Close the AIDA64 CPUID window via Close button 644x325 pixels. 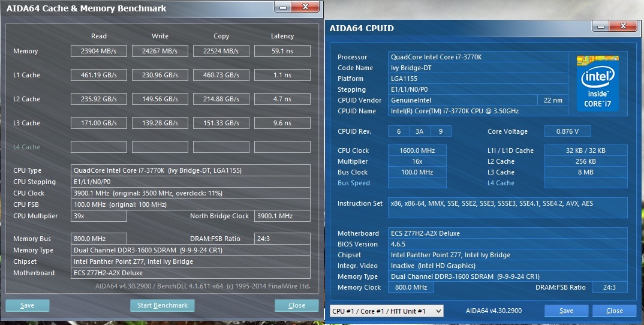pyautogui.click(x=615, y=311)
